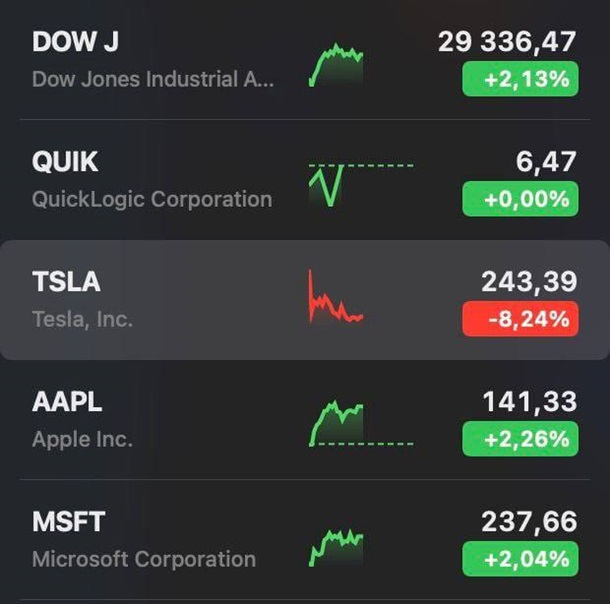This screenshot has width=610, height=604.
Task: Select the red TSLA sparkline chart
Action: [x=336, y=299]
